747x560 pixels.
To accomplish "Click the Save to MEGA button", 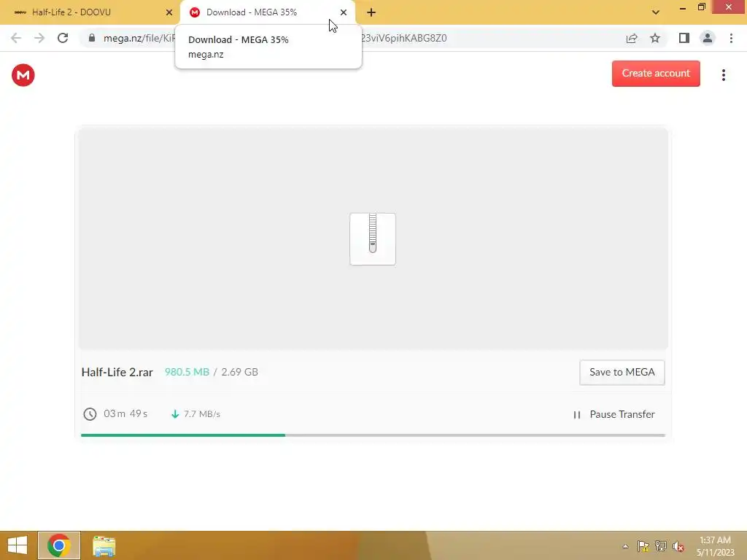I will tap(622, 373).
